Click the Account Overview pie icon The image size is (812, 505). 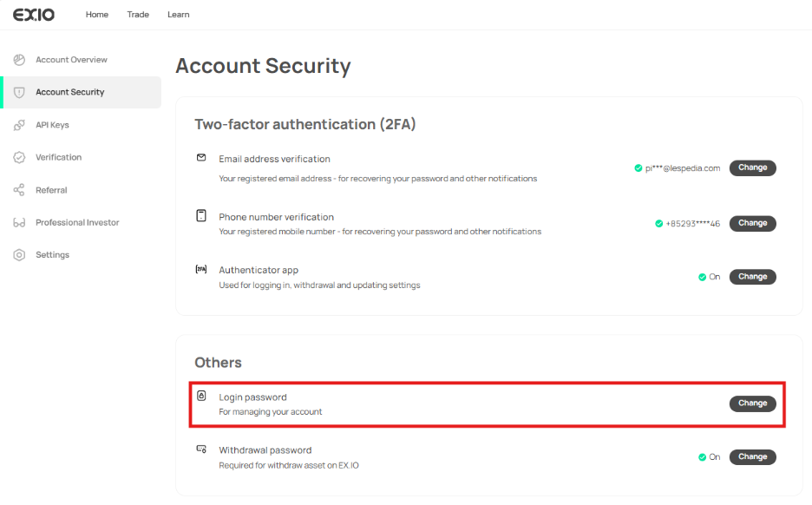[x=19, y=60]
